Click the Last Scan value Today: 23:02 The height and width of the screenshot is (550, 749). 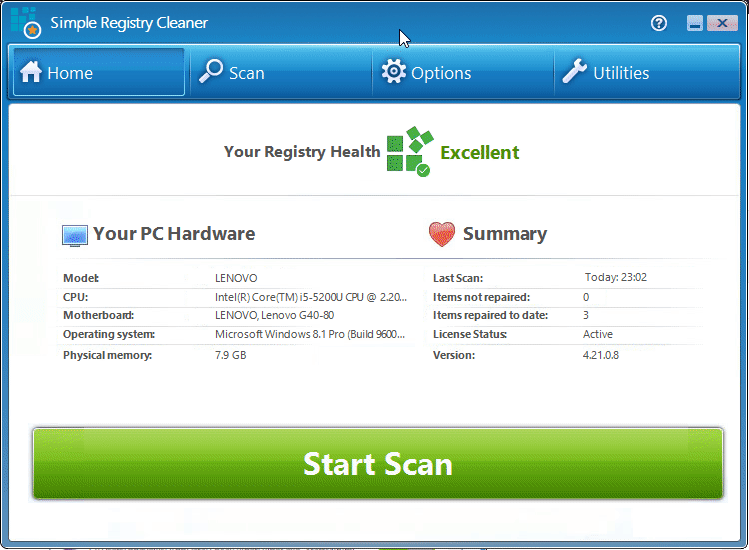(616, 277)
